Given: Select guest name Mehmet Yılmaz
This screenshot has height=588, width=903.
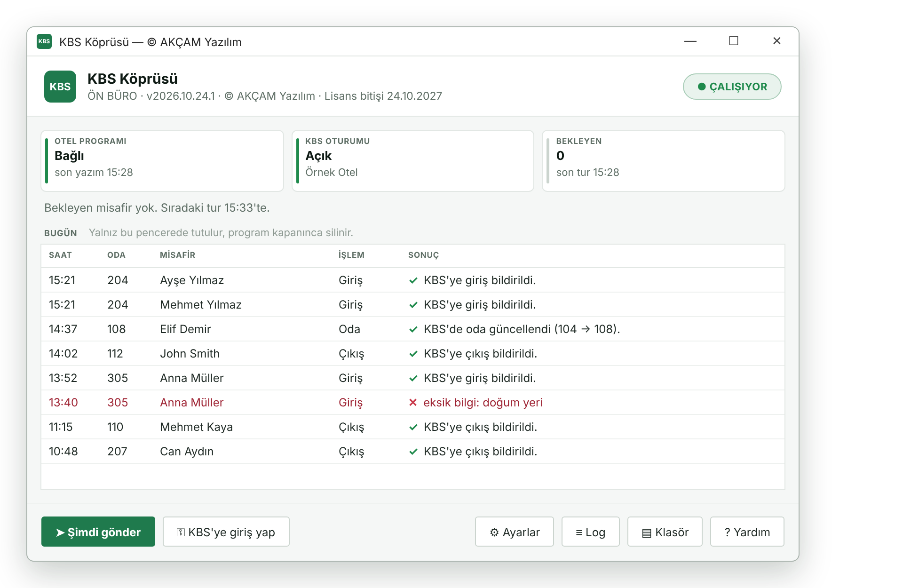Looking at the screenshot, I should click(x=201, y=305).
